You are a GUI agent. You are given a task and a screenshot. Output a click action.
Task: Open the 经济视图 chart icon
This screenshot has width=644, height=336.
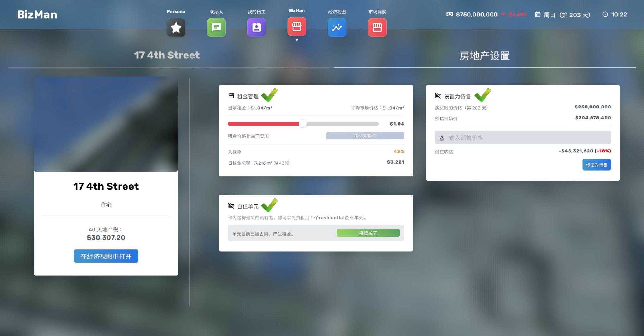click(x=337, y=27)
